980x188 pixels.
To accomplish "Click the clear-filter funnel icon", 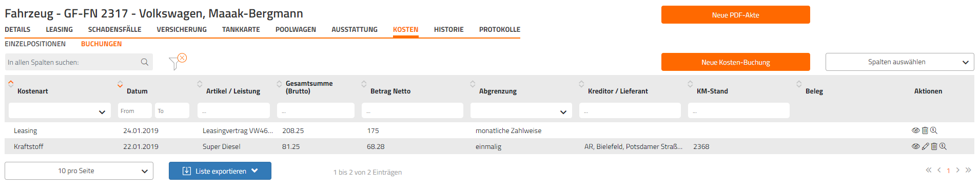I will coord(178,62).
